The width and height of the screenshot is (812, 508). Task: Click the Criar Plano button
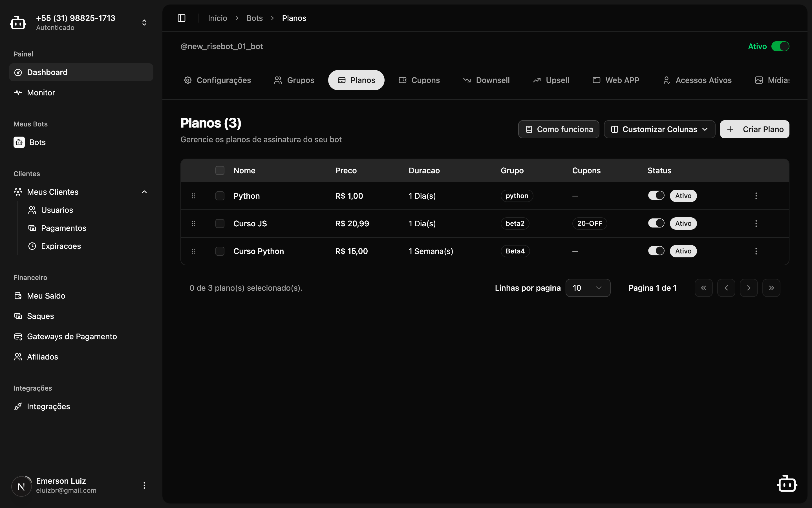pyautogui.click(x=754, y=129)
